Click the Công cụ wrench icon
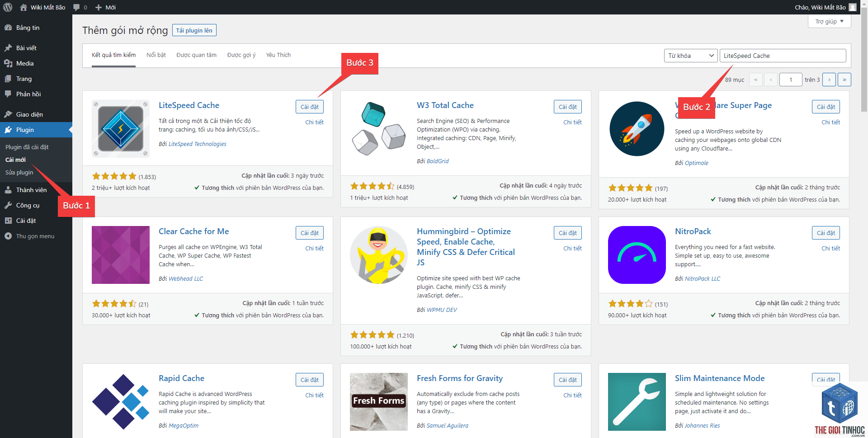Viewport: 868px width, 438px height. 8,205
